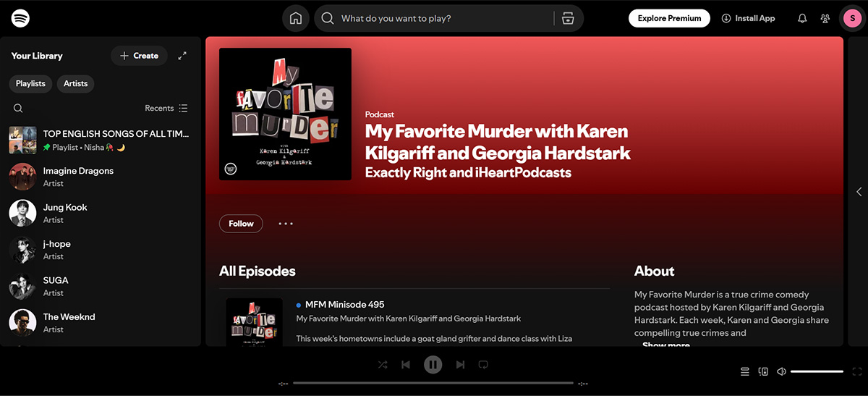Open Recents sort dropdown
Viewport: 868px width, 396px height.
(x=166, y=108)
